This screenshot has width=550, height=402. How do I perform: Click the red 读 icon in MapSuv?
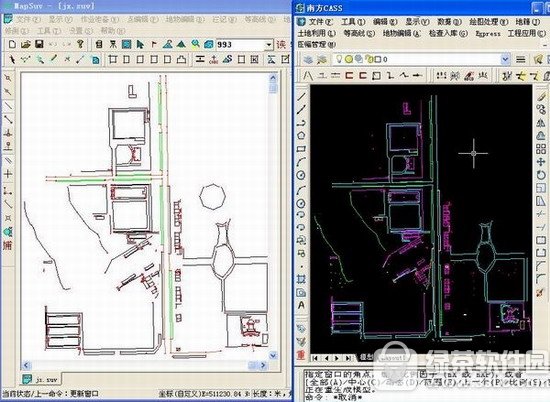pos(281,45)
